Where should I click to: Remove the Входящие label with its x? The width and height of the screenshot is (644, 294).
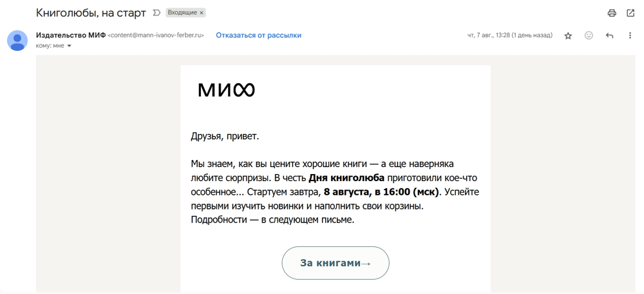click(x=202, y=13)
